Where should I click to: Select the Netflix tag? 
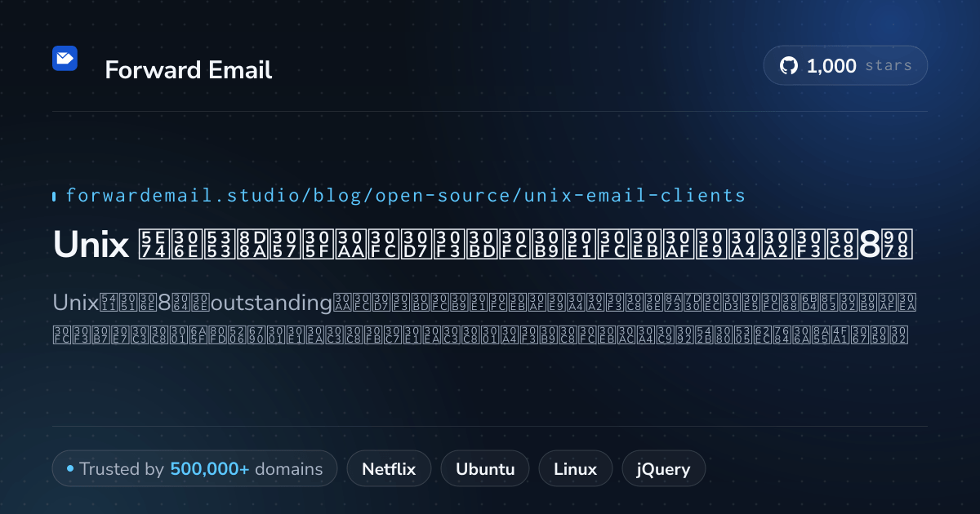pyautogui.click(x=389, y=469)
